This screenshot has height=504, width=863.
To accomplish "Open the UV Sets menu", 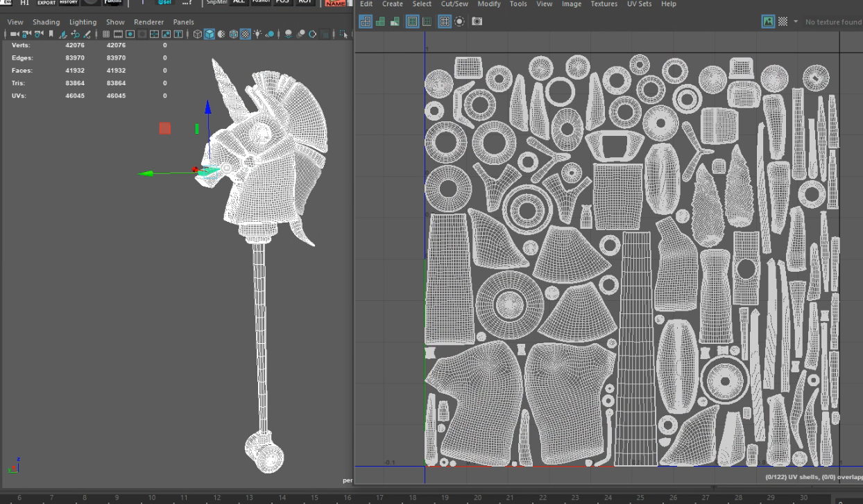I will coord(639,4).
